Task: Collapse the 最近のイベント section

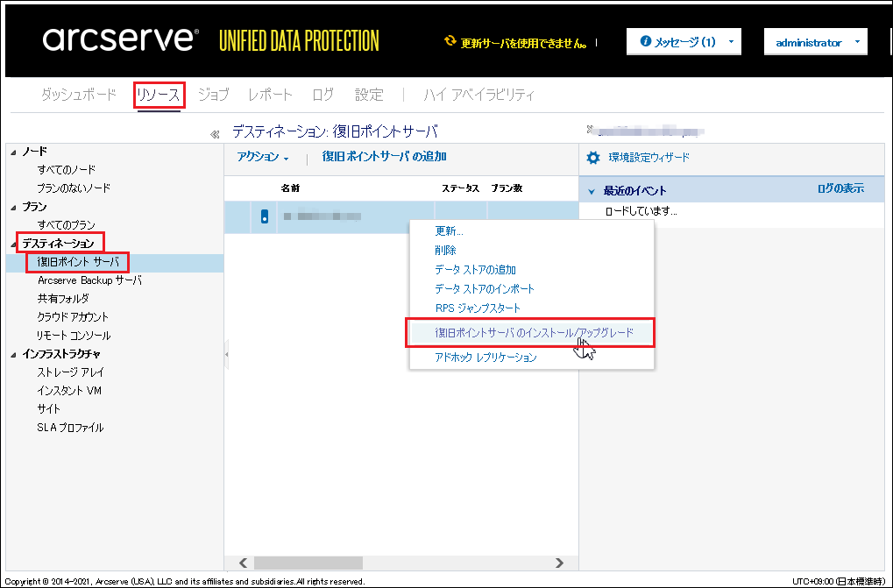Action: [592, 191]
